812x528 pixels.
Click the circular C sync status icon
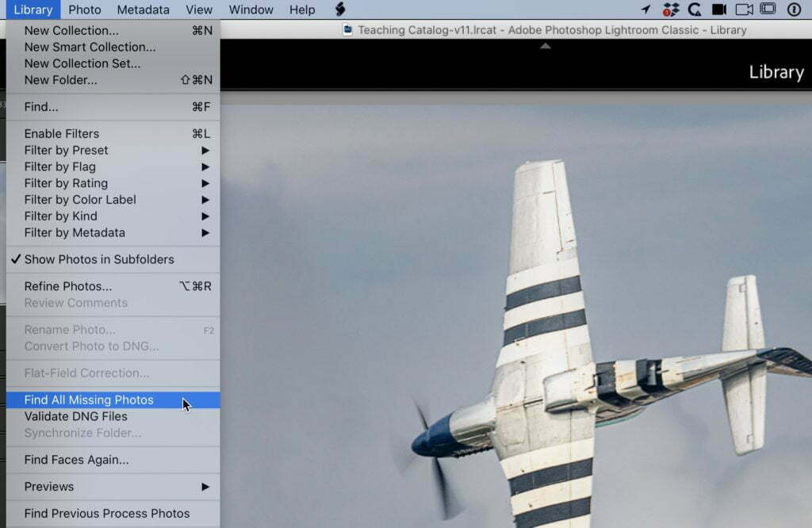[x=695, y=10]
